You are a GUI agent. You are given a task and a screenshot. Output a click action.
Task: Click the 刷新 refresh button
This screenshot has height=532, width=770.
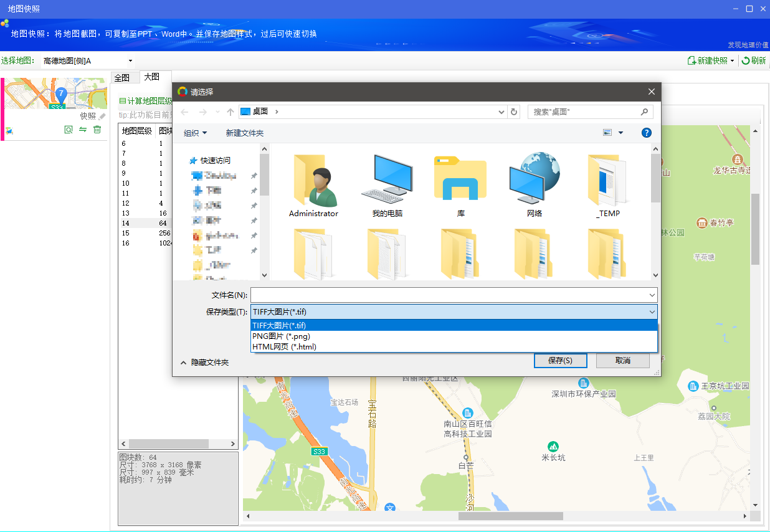click(754, 60)
